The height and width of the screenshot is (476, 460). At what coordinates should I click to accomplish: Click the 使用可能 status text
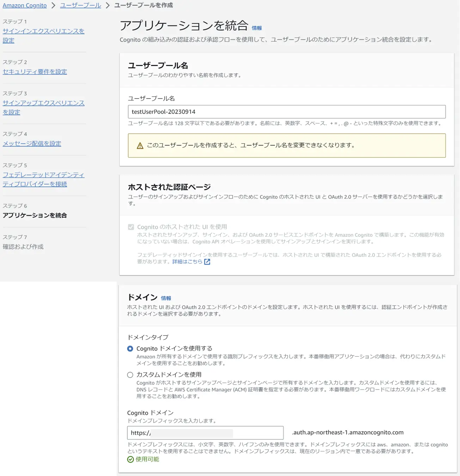coord(147,459)
